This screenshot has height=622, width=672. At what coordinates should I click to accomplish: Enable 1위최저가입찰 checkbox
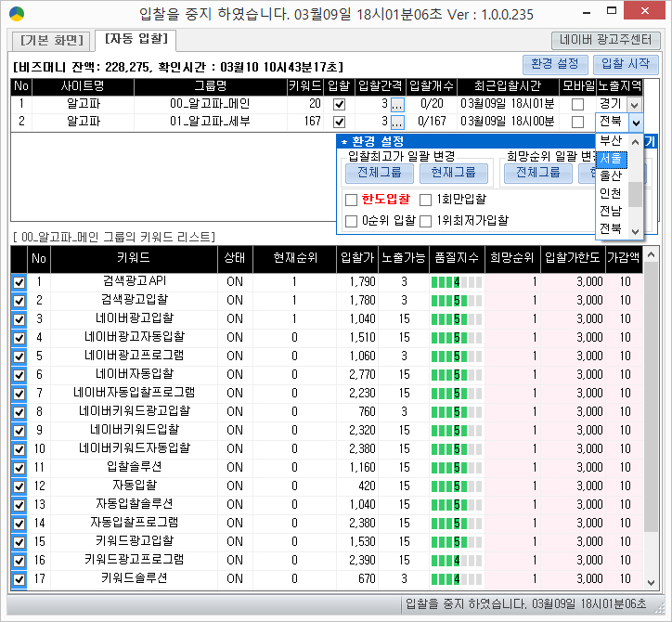(x=425, y=222)
